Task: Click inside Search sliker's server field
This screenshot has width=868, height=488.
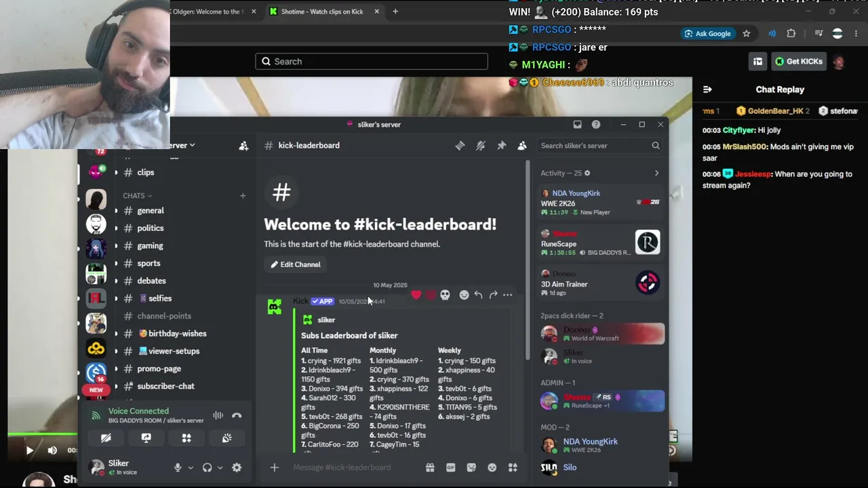Action: pos(599,146)
